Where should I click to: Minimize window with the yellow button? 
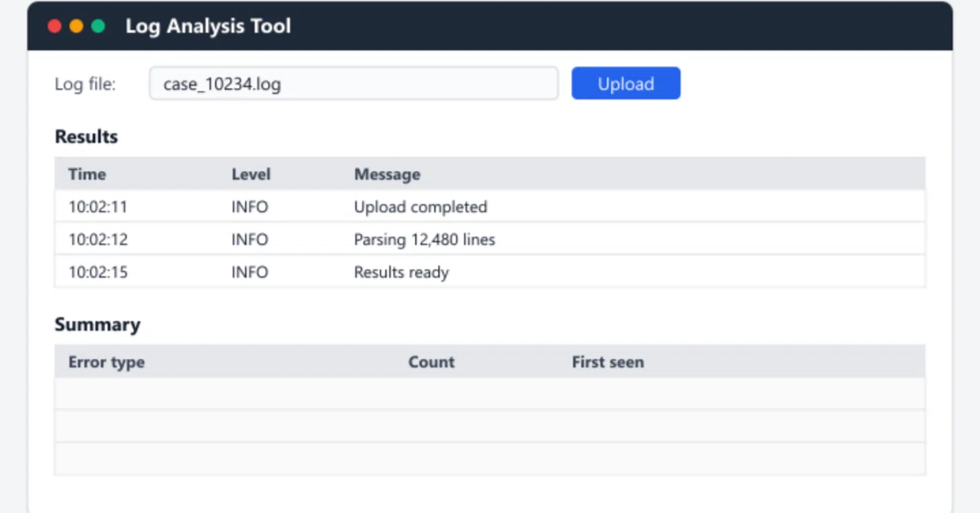click(76, 26)
